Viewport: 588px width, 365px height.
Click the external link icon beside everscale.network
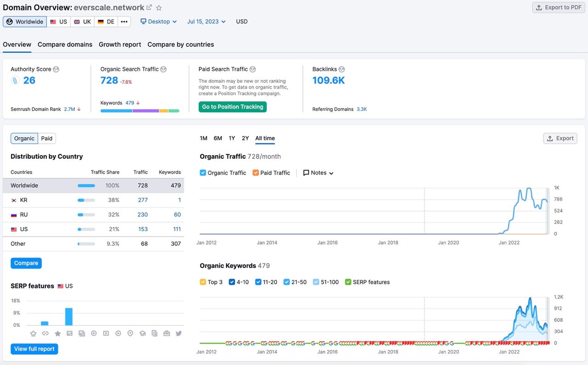tap(149, 8)
